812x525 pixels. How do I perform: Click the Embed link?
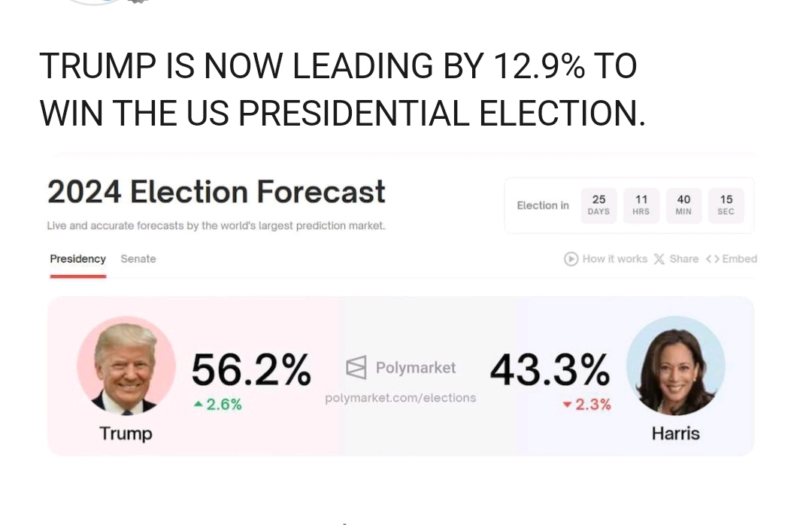pyautogui.click(x=739, y=259)
